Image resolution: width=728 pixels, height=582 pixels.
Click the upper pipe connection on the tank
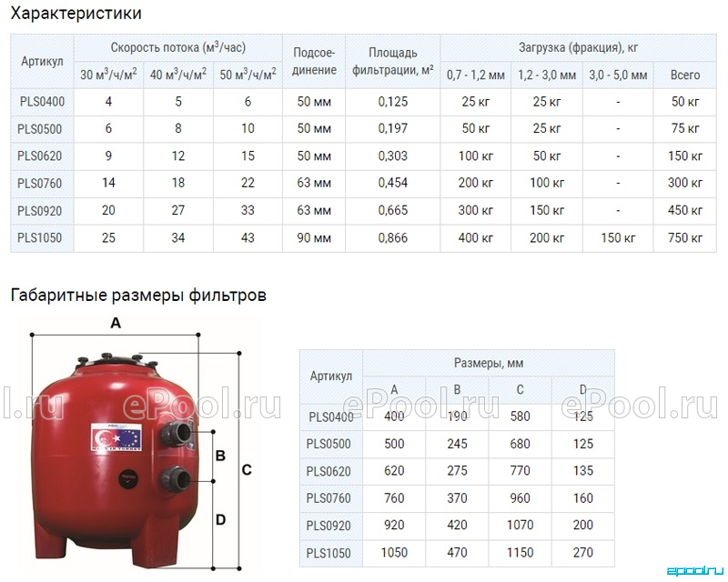(177, 432)
